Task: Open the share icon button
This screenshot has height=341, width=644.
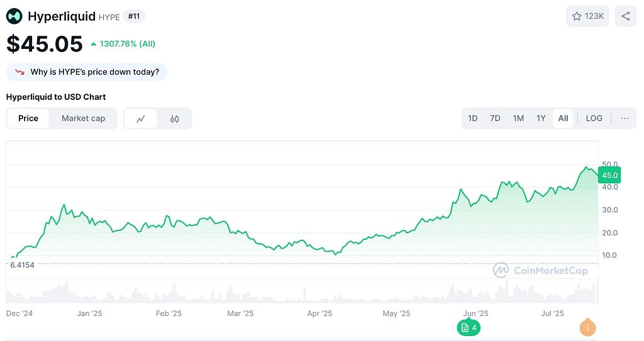Action: [x=626, y=16]
